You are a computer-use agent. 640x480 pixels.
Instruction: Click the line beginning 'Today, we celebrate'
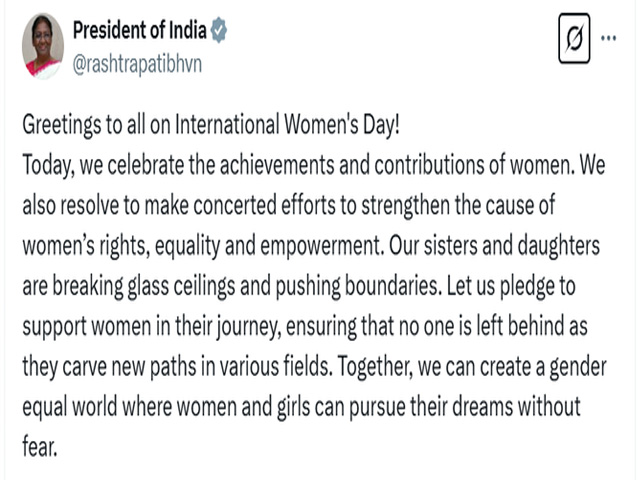(313, 165)
